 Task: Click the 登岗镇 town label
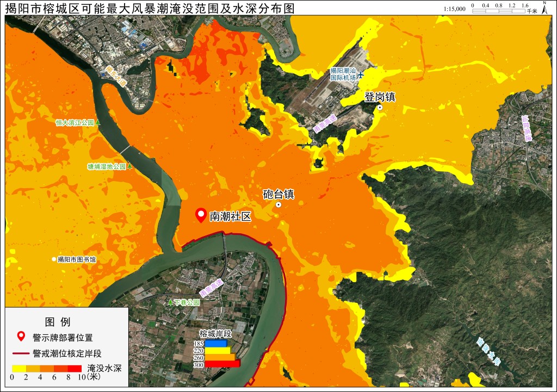[x=380, y=97]
